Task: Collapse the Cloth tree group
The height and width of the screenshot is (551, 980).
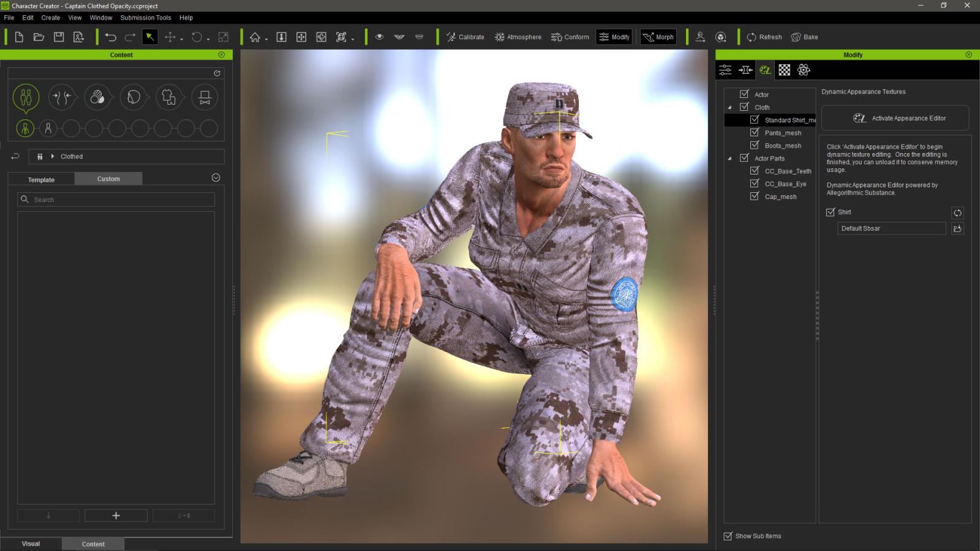Action: (729, 107)
